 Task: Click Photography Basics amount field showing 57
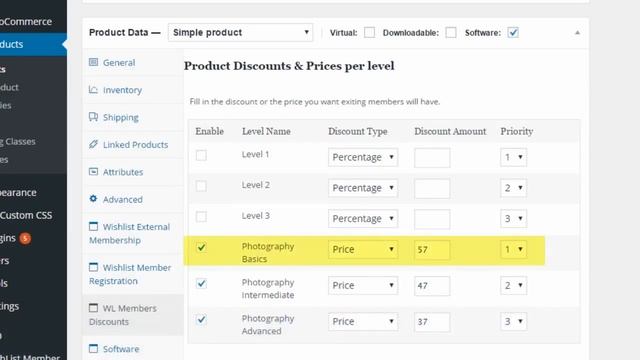tap(432, 250)
